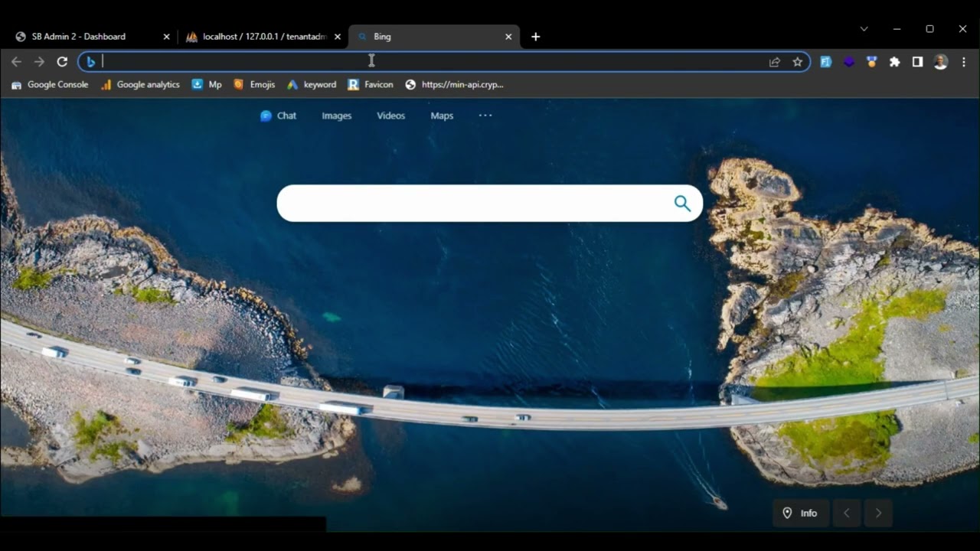
Task: Close the Bing tab
Action: (508, 37)
